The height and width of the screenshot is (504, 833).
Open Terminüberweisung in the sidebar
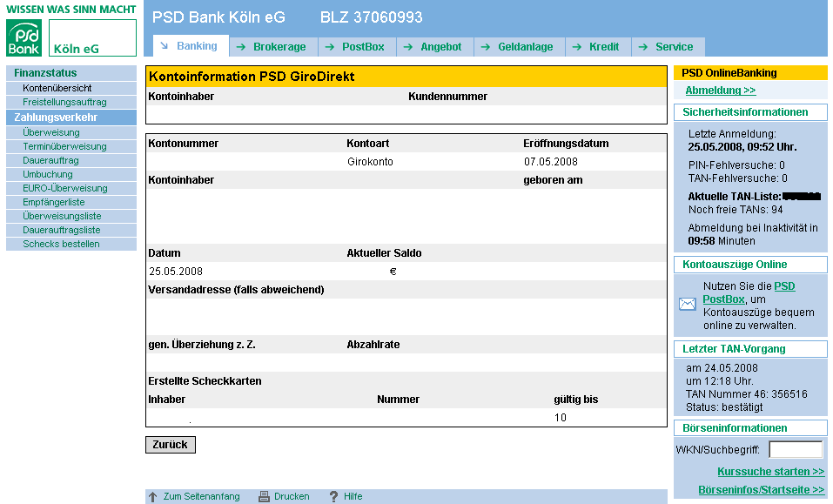[71, 146]
